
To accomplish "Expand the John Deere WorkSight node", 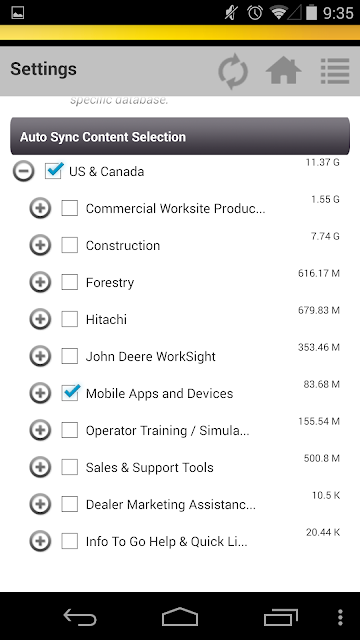I will pos(40,356).
